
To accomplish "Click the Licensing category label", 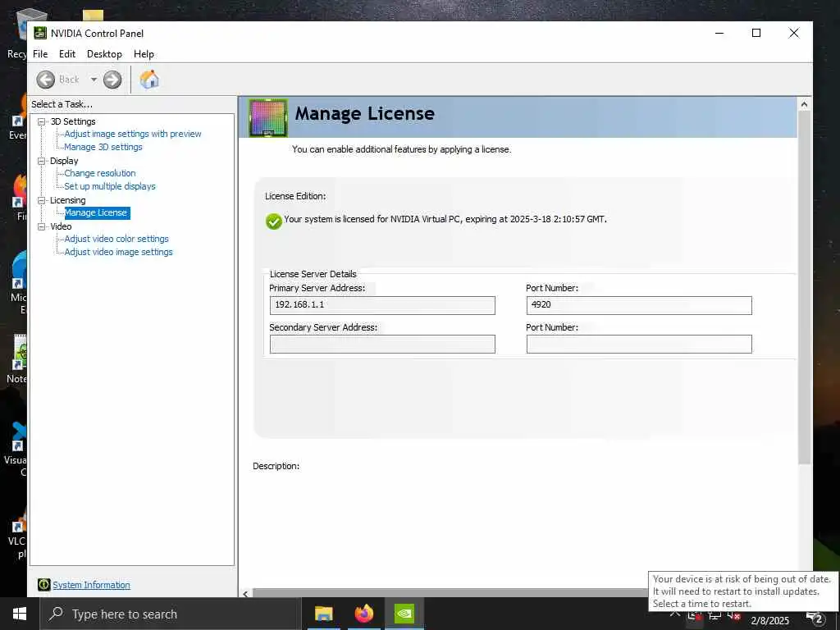I will coord(67,200).
